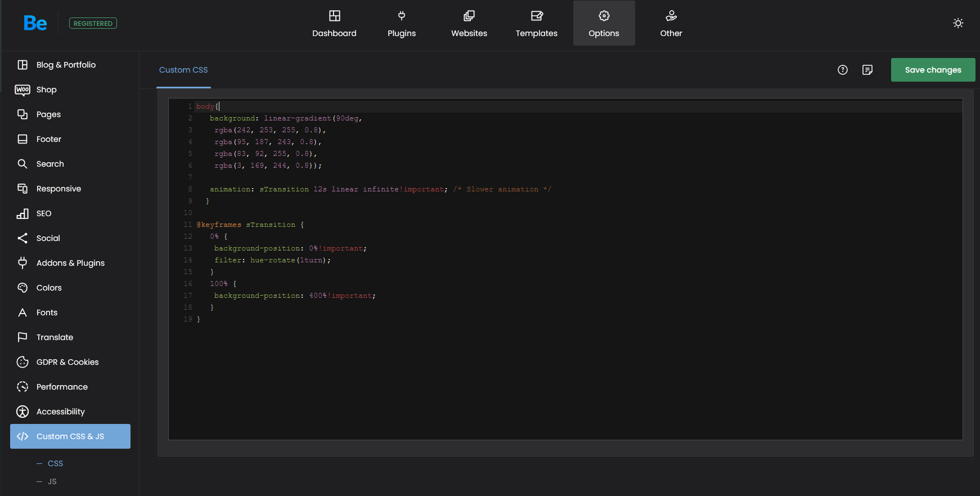Select the Custom CSS tab

tap(183, 70)
